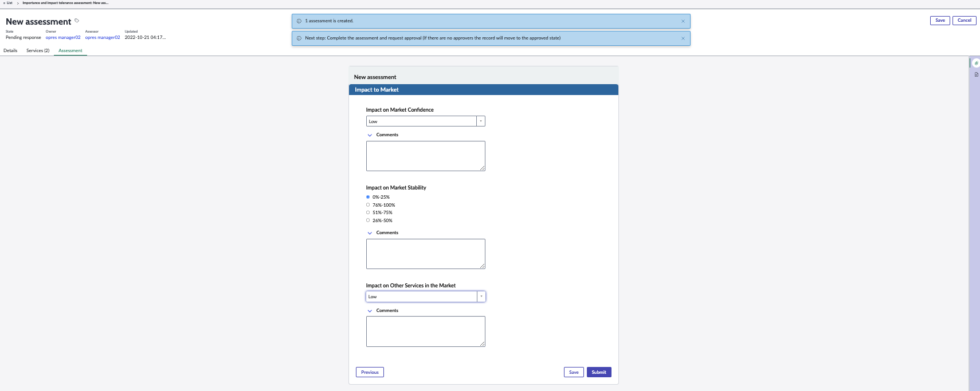The width and height of the screenshot is (980, 391).
Task: Click the tag icon beside New assessment
Action: 77,21
